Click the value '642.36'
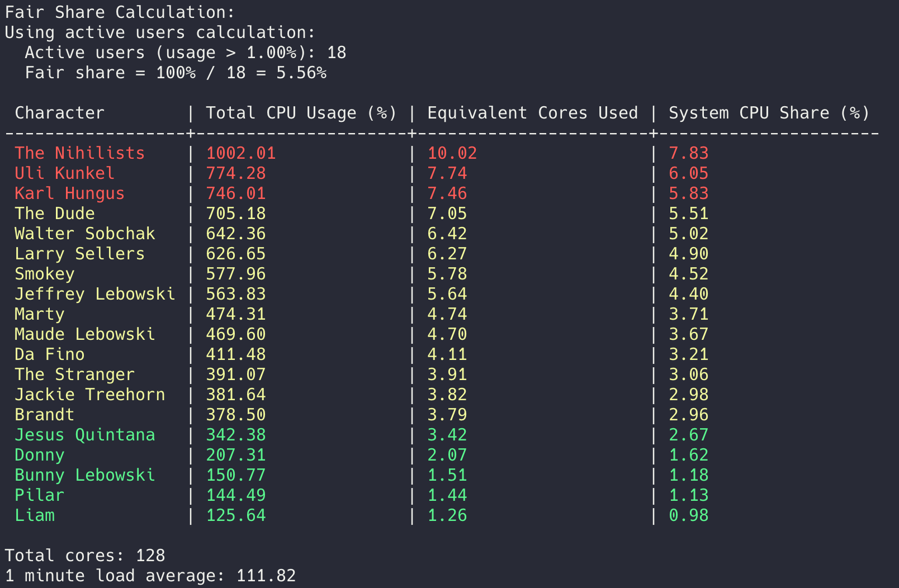This screenshot has width=899, height=588. 236,234
